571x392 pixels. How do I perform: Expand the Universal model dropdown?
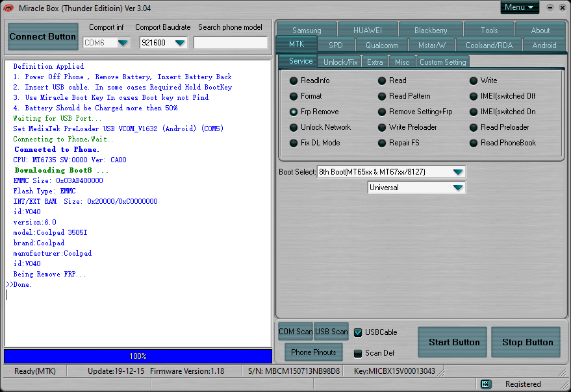458,188
